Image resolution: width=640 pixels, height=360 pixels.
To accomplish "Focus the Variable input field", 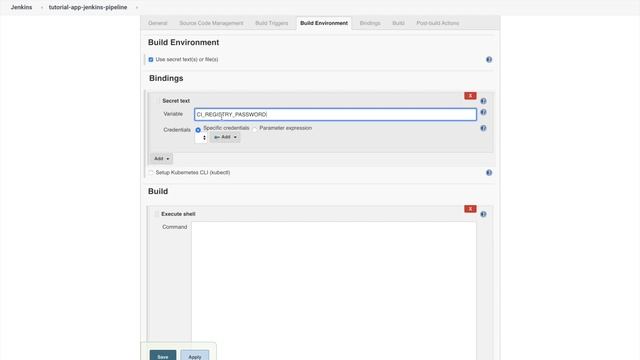I will click(335, 114).
